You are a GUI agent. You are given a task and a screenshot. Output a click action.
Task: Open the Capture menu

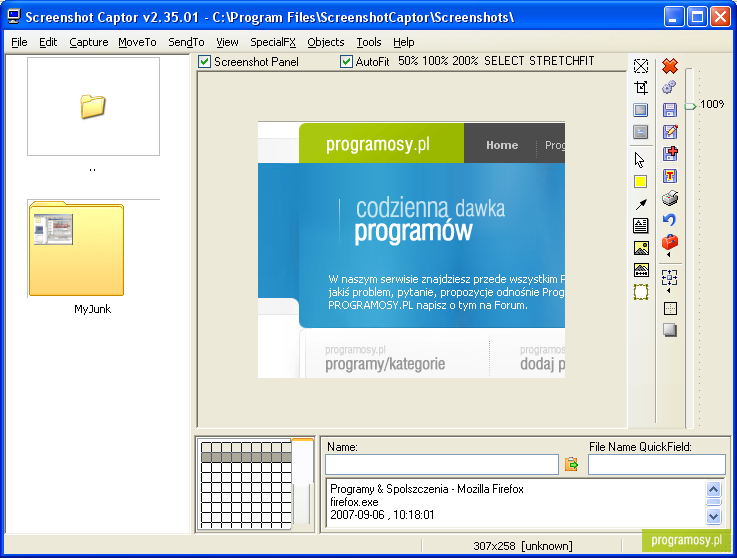tap(89, 42)
